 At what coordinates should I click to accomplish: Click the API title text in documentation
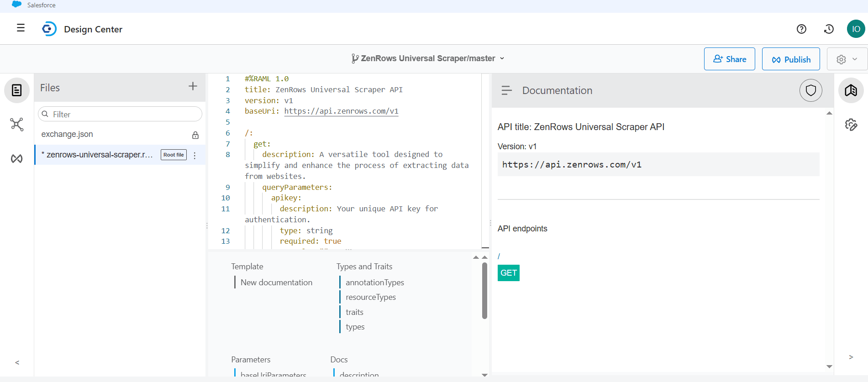coord(581,127)
